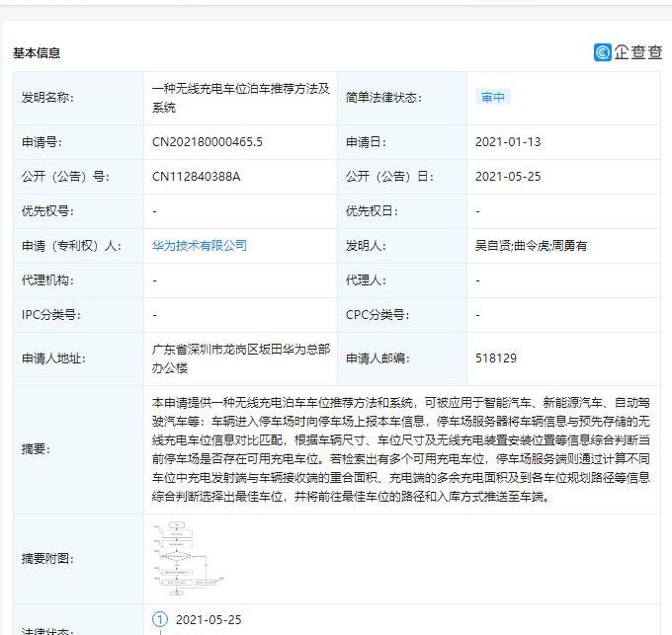Click the 摘要附图 label
The image size is (672, 635).
click(x=47, y=558)
